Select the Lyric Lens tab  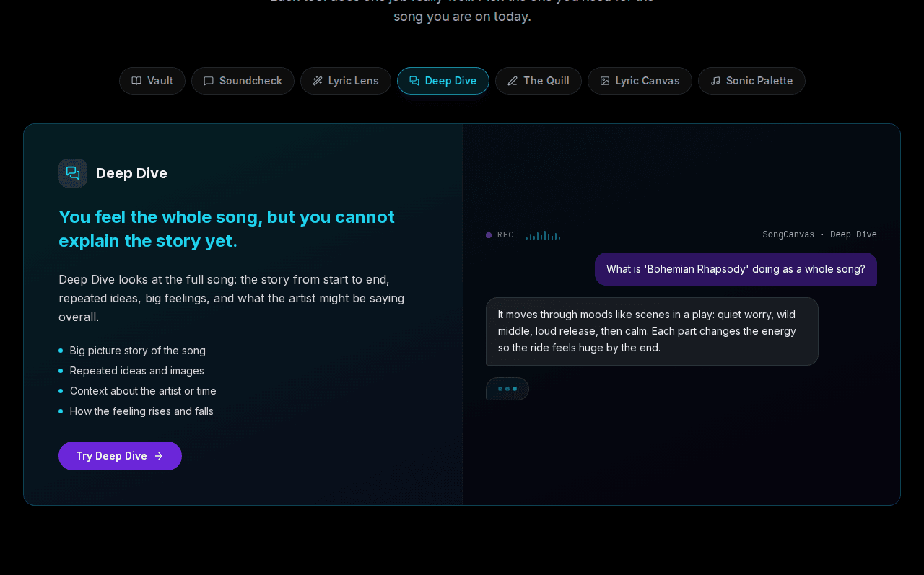pos(346,81)
